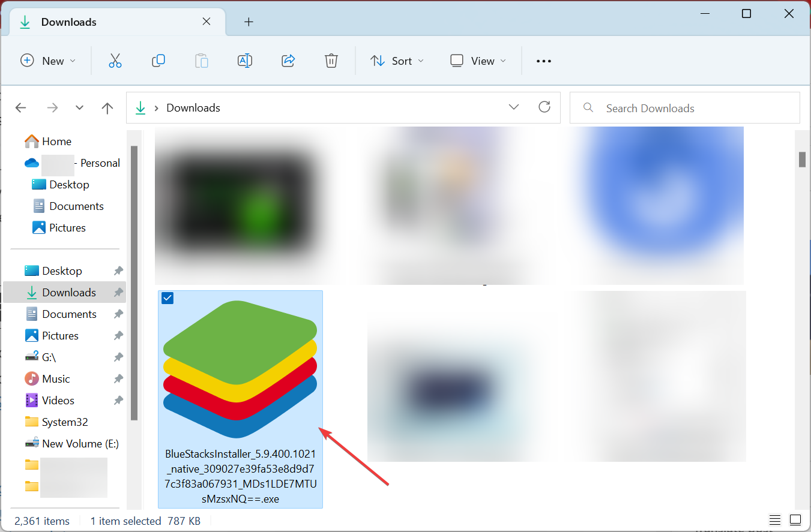Refresh the Downloads folder
Viewport: 811px width, 532px height.
click(x=544, y=107)
